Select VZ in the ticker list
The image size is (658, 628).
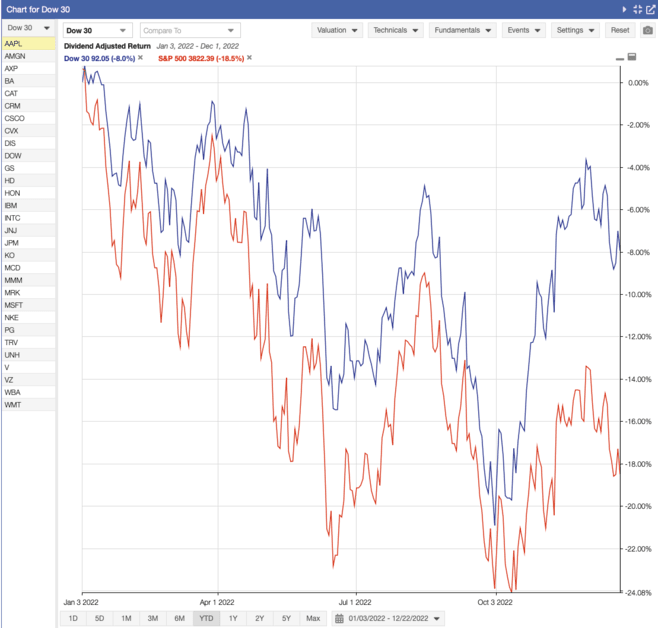(x=29, y=380)
